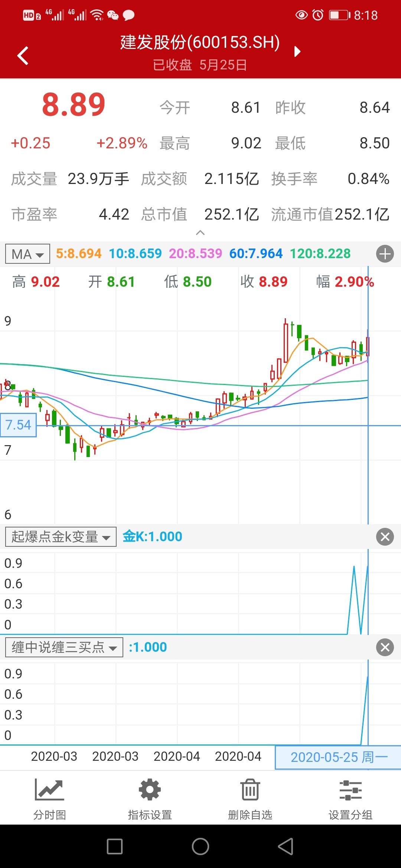Tap the message bubble notification icon
Screen dimensions: 401x868
pyautogui.click(x=128, y=15)
